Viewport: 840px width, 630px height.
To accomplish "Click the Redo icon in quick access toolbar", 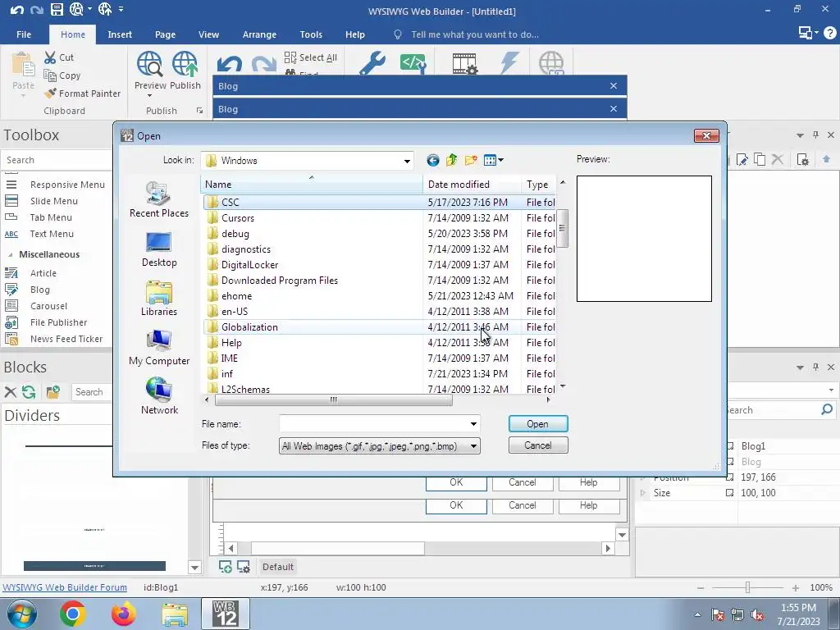I will coord(36,10).
